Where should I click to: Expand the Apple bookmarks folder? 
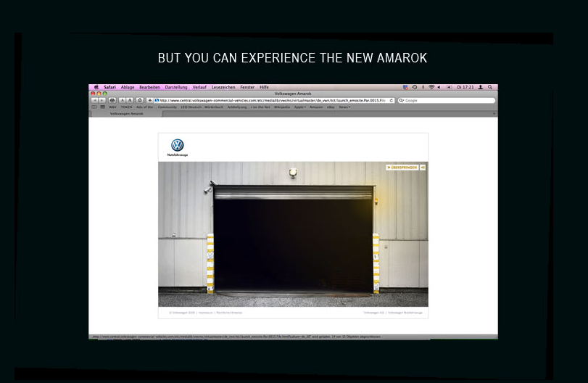pyautogui.click(x=300, y=107)
